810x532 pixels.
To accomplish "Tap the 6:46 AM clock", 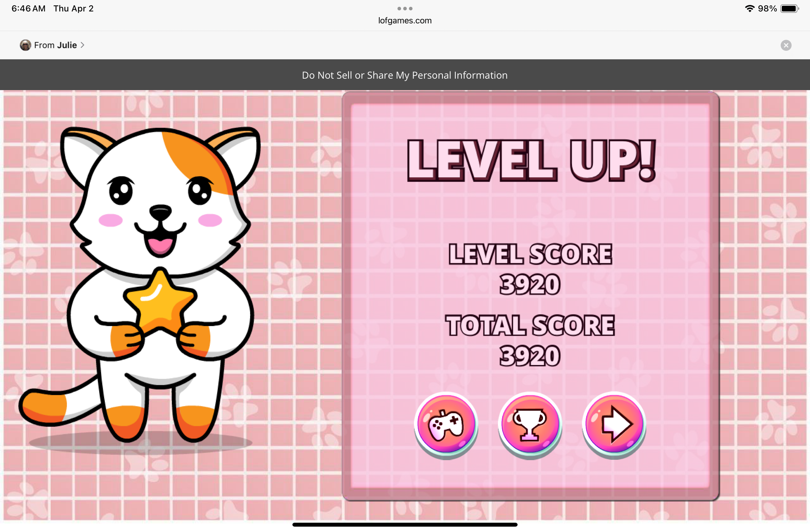I will click(x=29, y=9).
